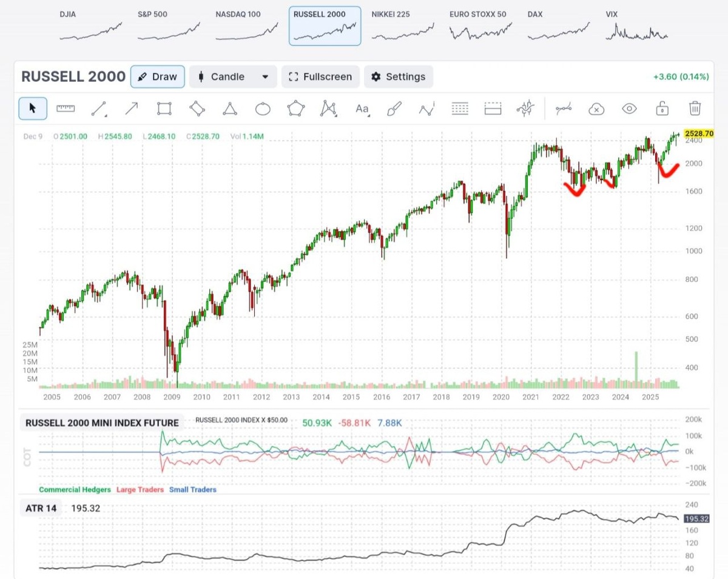Image resolution: width=728 pixels, height=579 pixels.
Task: Click the Dec 9 date readout
Action: coord(32,136)
